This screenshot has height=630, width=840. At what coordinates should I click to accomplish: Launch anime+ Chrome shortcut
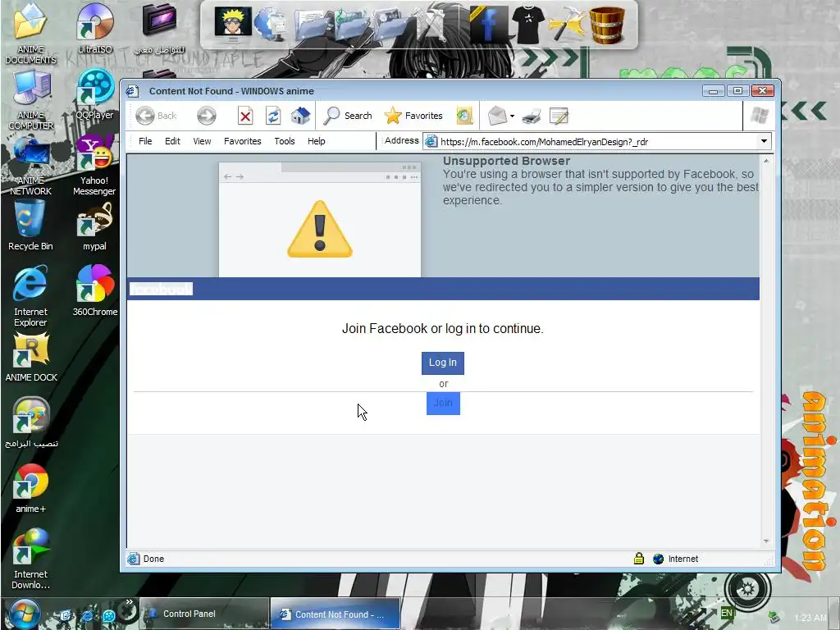pyautogui.click(x=30, y=489)
